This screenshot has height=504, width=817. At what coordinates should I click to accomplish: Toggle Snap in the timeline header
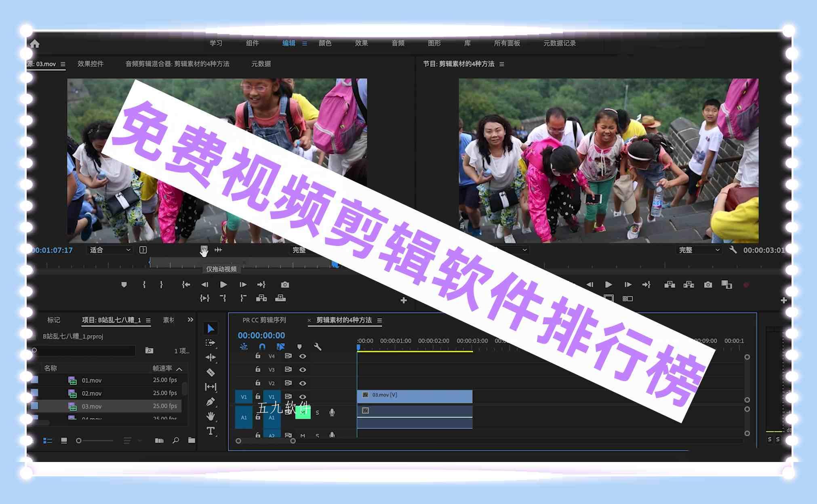pos(262,347)
